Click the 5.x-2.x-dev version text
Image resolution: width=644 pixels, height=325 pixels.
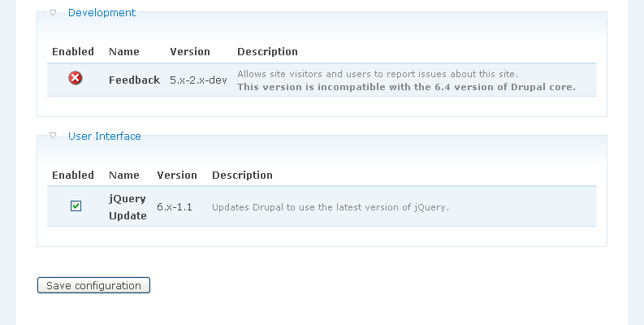click(198, 80)
